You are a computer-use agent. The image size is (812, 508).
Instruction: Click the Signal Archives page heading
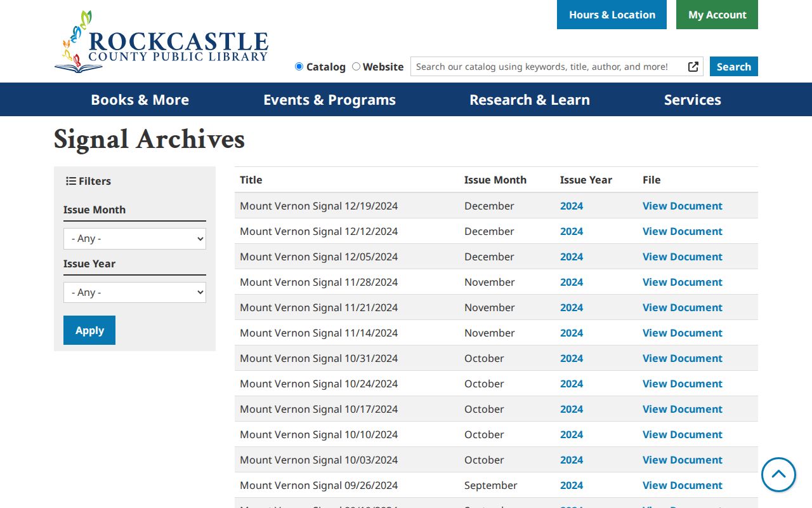tap(149, 140)
